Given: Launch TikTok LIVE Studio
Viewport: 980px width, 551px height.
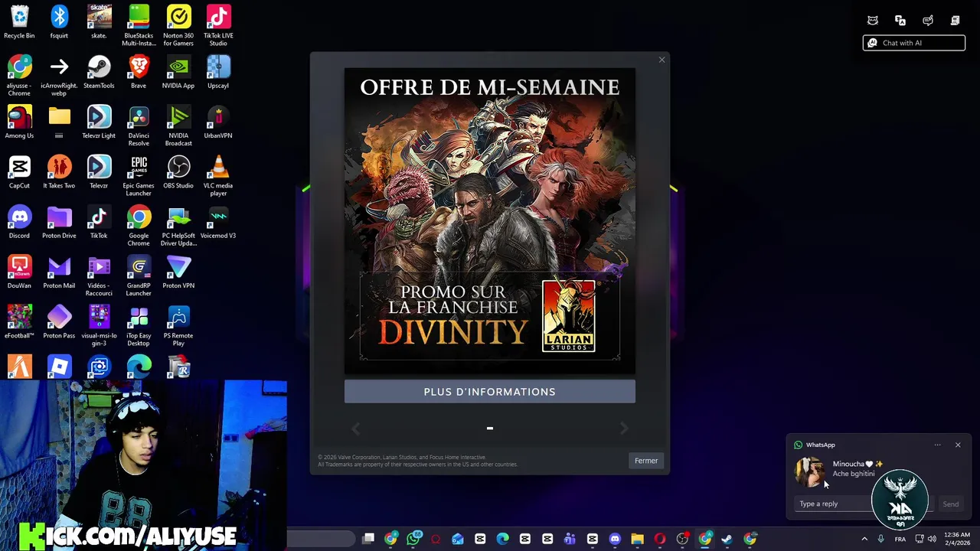Looking at the screenshot, I should tap(218, 24).
